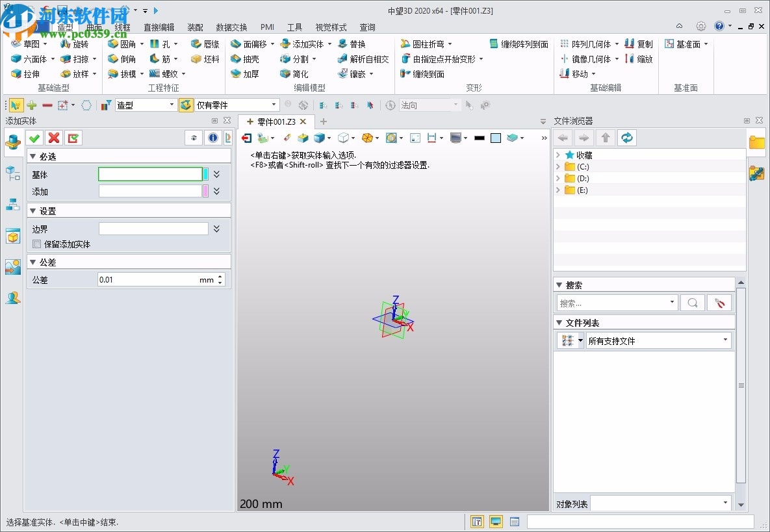Cancel using the red X button
This screenshot has width=770, height=532.
coord(54,137)
